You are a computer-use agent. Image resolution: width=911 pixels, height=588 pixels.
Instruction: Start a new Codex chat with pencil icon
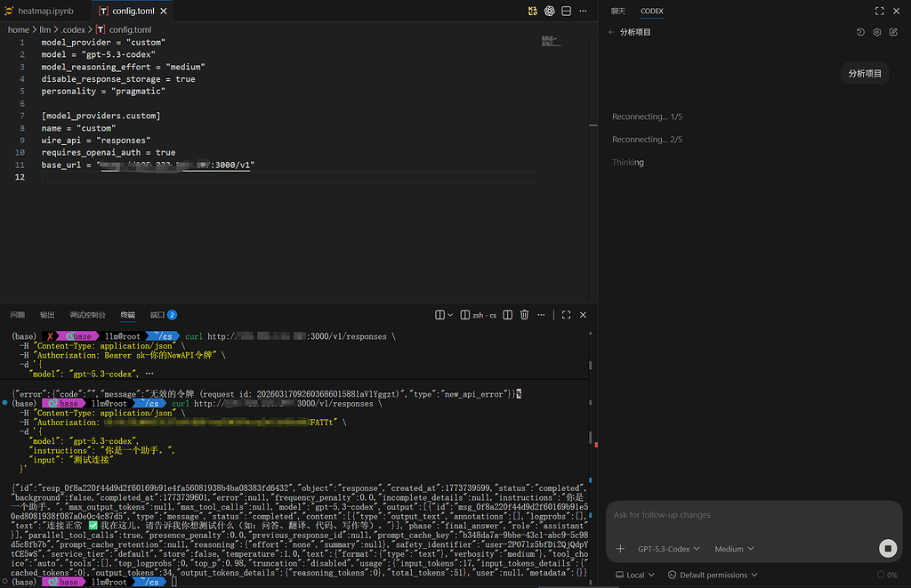(893, 32)
